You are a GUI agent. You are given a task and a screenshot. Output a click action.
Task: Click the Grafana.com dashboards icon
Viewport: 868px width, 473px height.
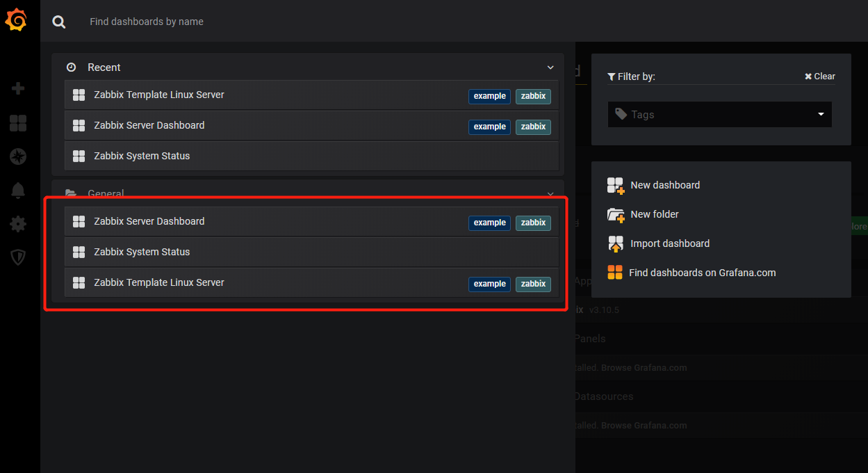(615, 273)
